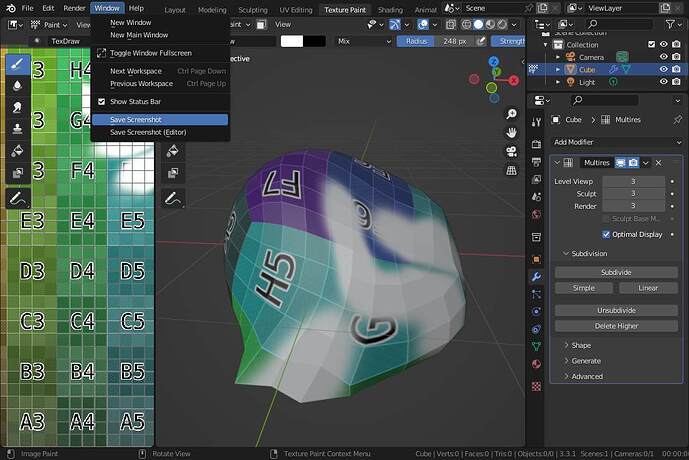Screen dimensions: 689x460
Task: Choose New Main Window menu entry
Action: point(160,35)
